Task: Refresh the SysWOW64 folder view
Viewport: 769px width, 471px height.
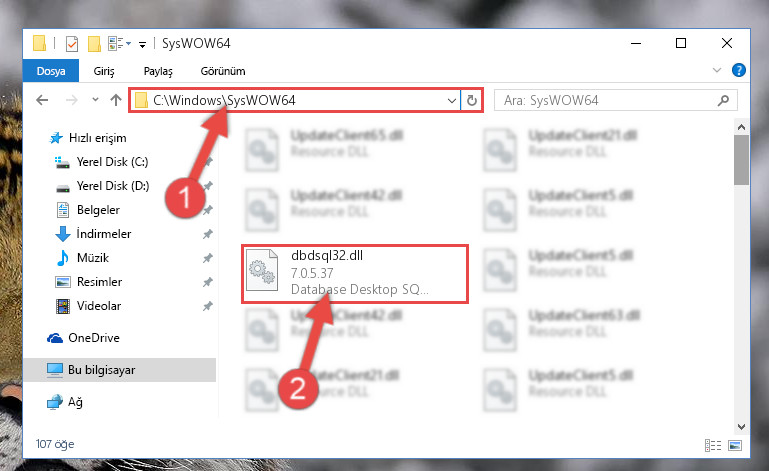Action: [472, 101]
